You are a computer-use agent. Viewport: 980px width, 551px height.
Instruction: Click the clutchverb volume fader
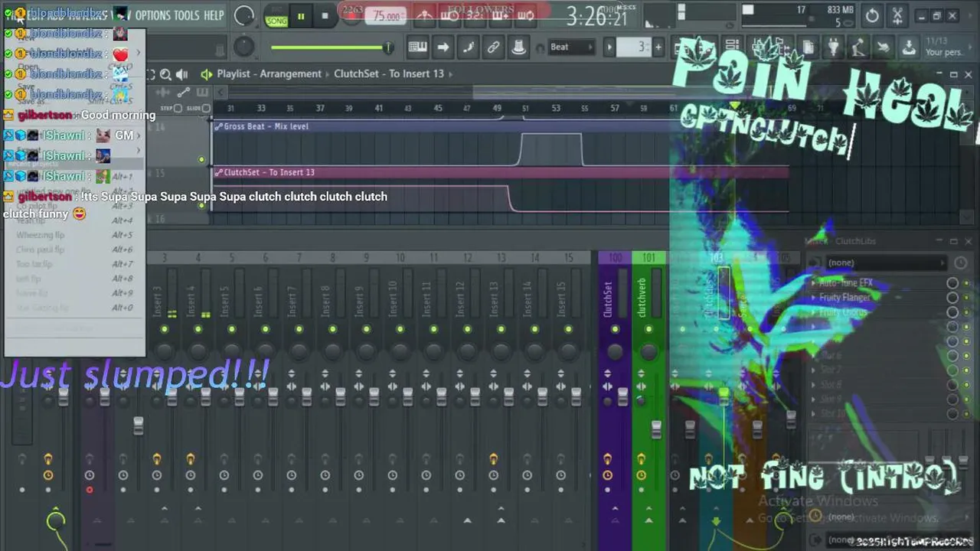pyautogui.click(x=656, y=429)
